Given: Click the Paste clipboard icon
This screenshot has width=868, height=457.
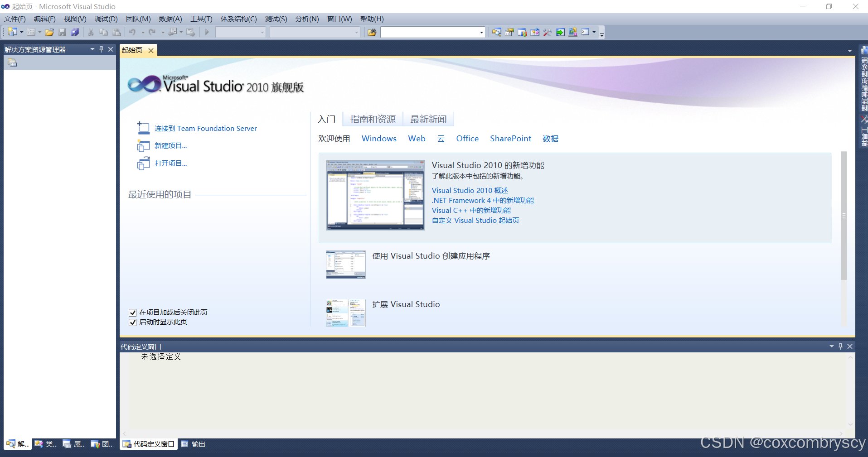Looking at the screenshot, I should click(116, 32).
